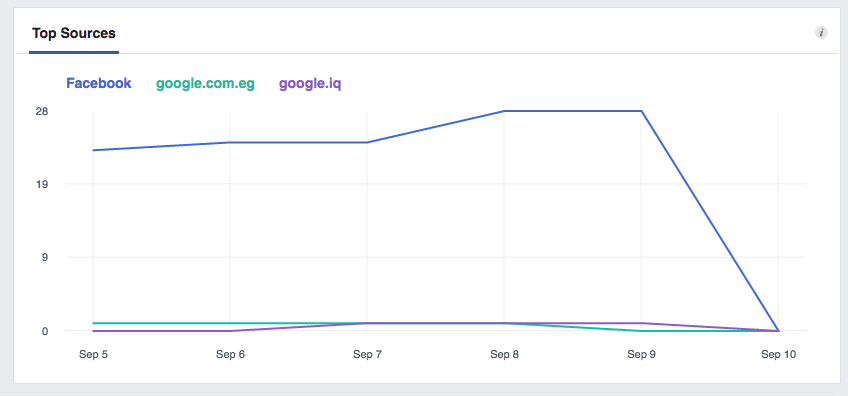Image resolution: width=848 pixels, height=396 pixels.
Task: Click the Sep 6 axis label
Action: (x=230, y=354)
